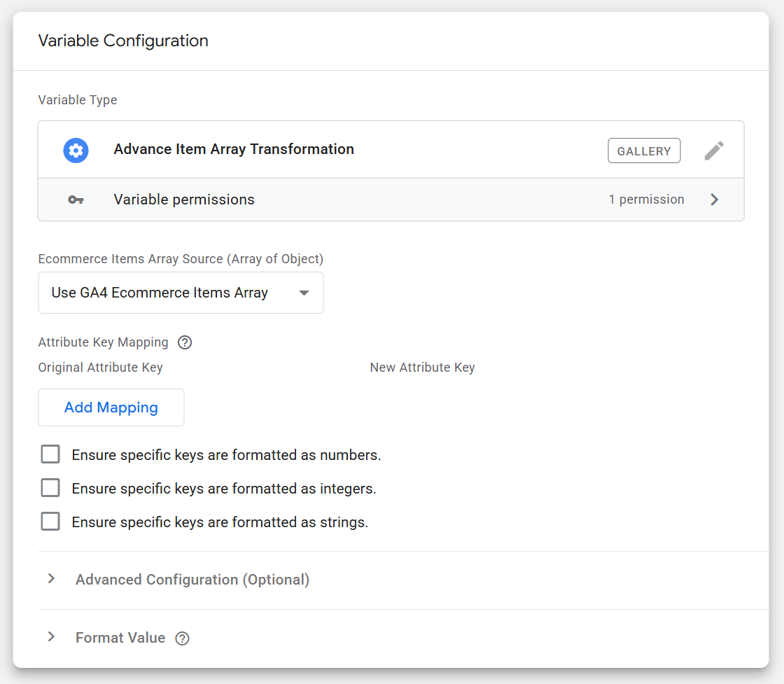Click the key icon beside Variable permissions
The image size is (784, 684).
76,200
